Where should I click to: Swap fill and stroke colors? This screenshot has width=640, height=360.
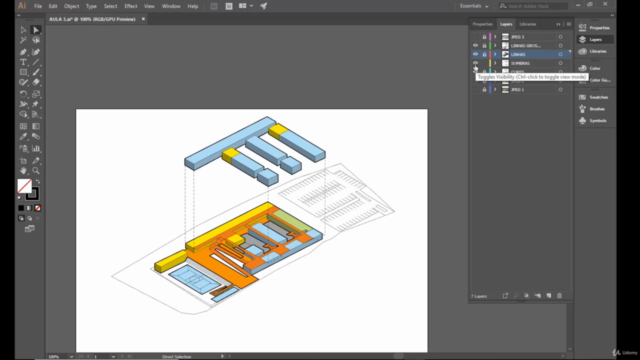(x=38, y=182)
